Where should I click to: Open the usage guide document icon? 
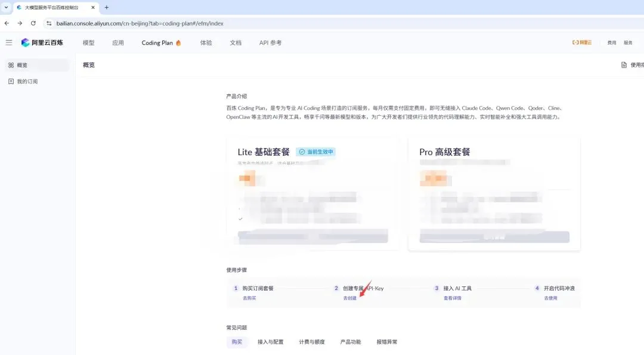point(624,65)
